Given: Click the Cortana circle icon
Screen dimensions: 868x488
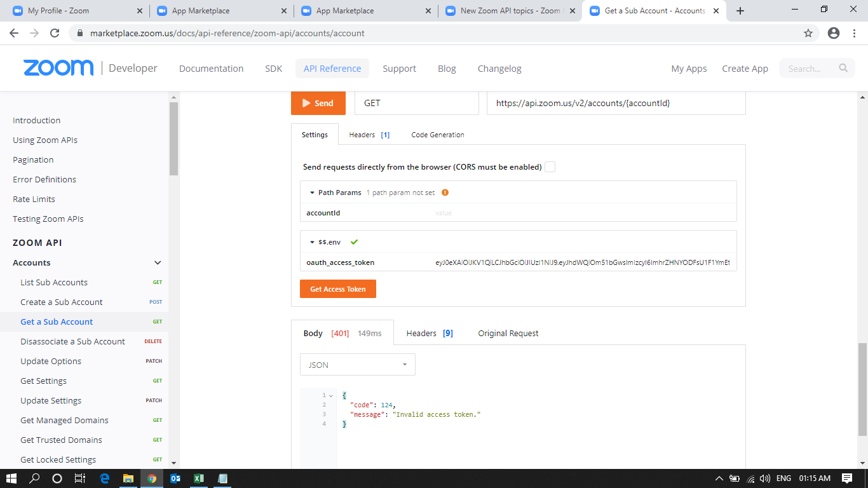Looking at the screenshot, I should 57,478.
